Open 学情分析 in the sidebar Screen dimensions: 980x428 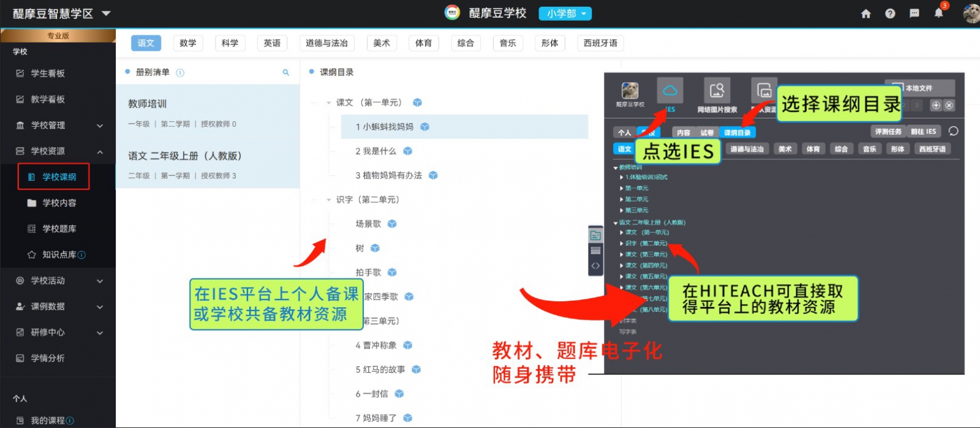pos(48,358)
